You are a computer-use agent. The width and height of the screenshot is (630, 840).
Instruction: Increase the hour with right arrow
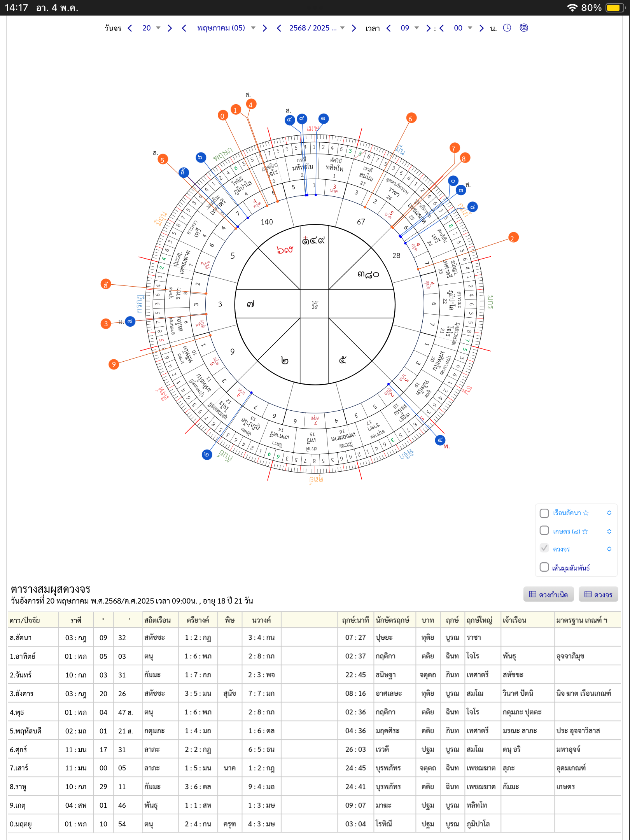(428, 28)
